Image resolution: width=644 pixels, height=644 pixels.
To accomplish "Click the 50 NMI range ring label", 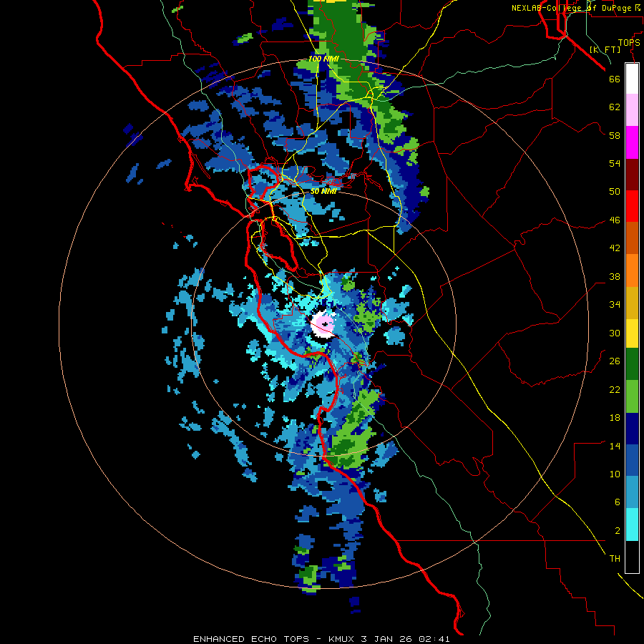I will coord(323,191).
